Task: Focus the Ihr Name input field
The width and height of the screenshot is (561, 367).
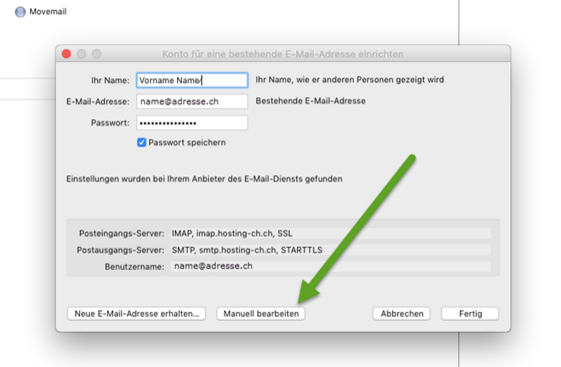Action: [x=192, y=80]
